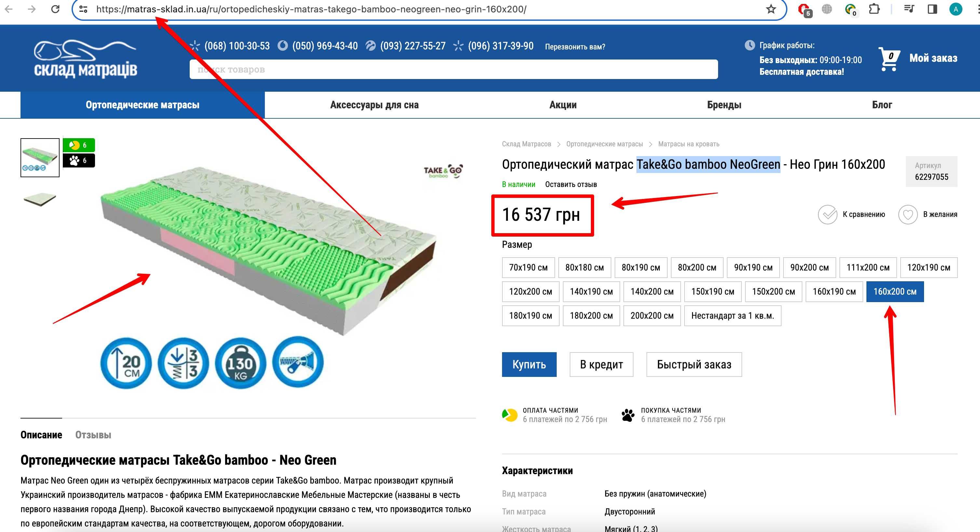Call phone number (068) 100-30-53

pos(237,46)
